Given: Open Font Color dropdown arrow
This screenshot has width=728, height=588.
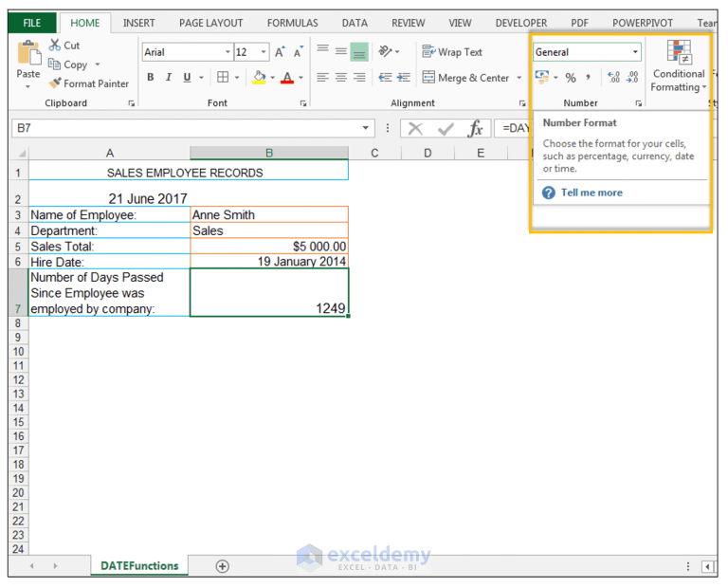Looking at the screenshot, I should (x=300, y=77).
